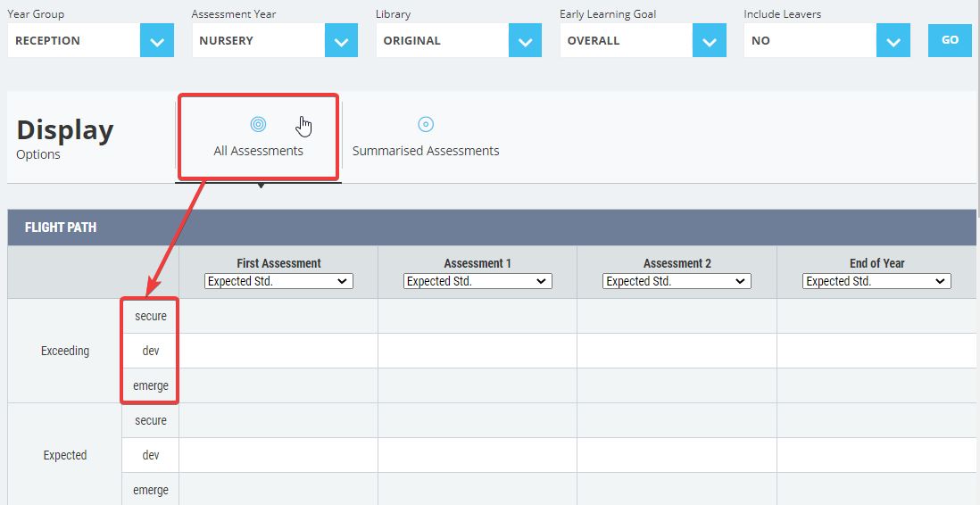Viewport: 980px width, 505px height.
Task: Select the Summarised Assessments target icon
Action: (426, 124)
